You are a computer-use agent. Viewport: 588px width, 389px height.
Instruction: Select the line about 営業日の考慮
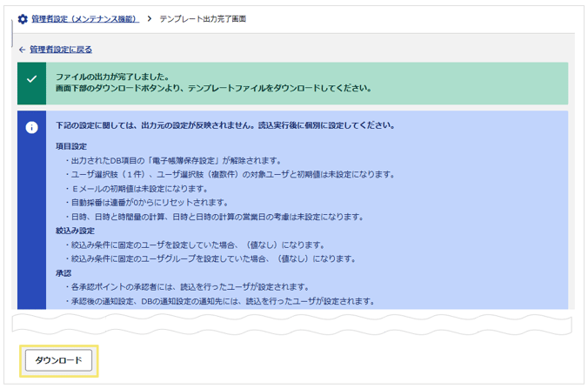tap(214, 217)
